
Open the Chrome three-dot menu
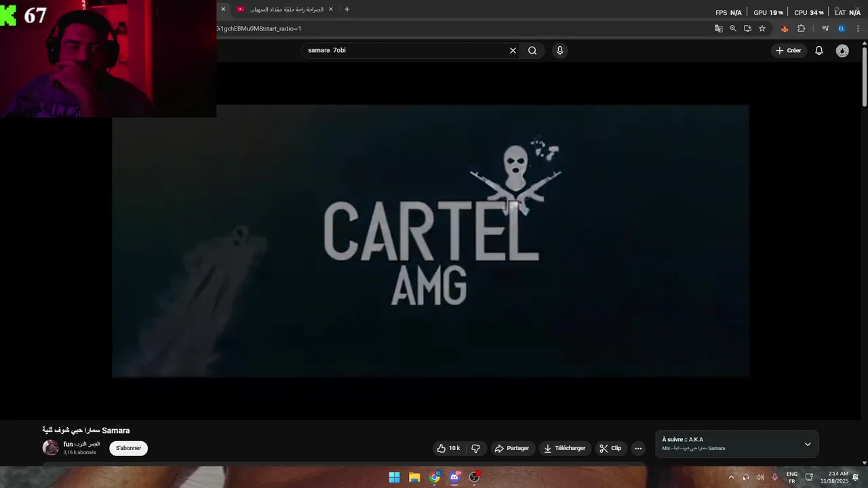click(x=858, y=28)
